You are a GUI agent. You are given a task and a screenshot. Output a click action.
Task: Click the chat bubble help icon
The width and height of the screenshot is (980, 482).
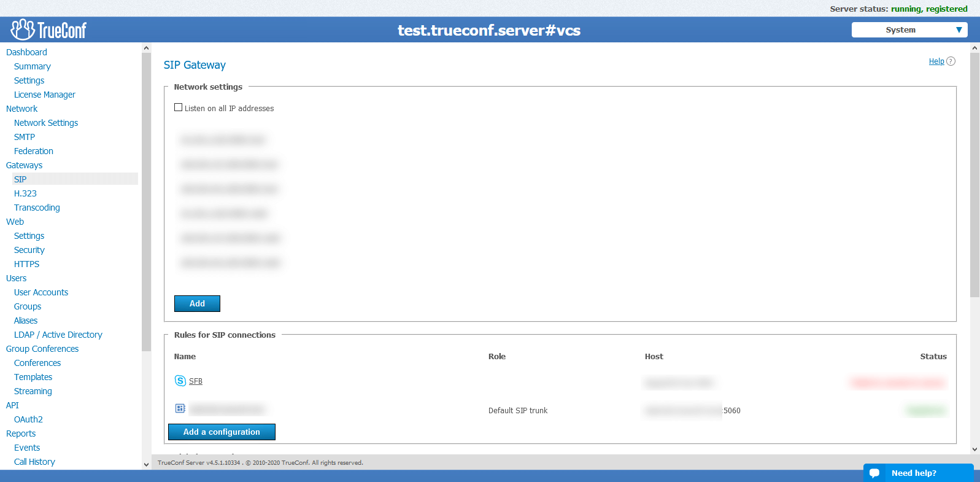(x=874, y=473)
